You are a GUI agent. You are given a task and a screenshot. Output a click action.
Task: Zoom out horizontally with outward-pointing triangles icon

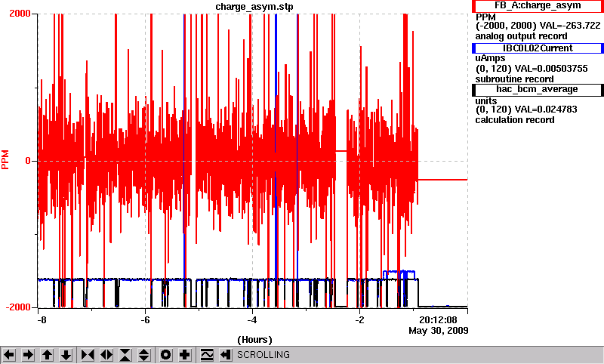tap(106, 355)
